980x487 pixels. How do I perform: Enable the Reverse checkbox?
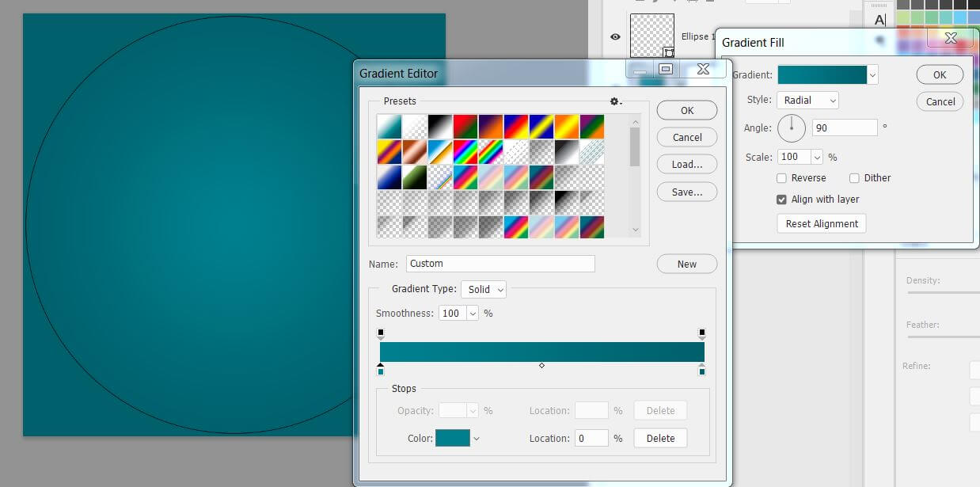coord(782,178)
